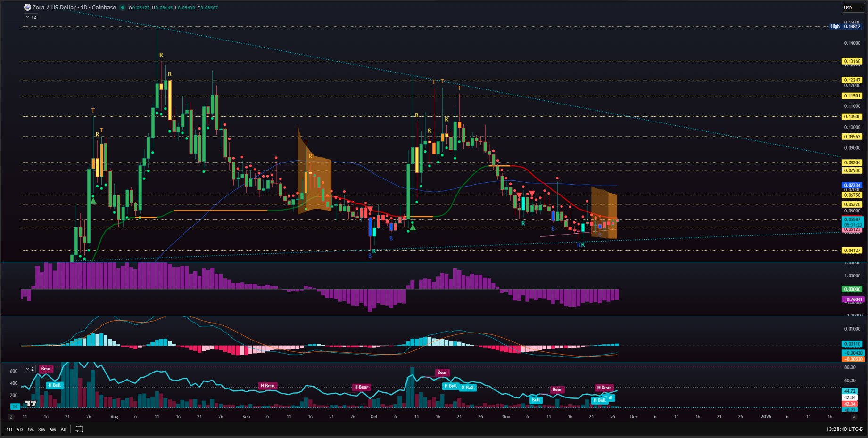868x438 pixels.
Task: Select the 0.12247 price level label
Action: [x=852, y=80]
